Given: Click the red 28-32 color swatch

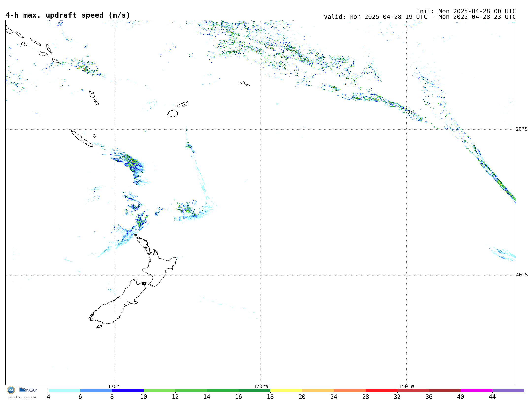Looking at the screenshot, I should (x=381, y=390).
